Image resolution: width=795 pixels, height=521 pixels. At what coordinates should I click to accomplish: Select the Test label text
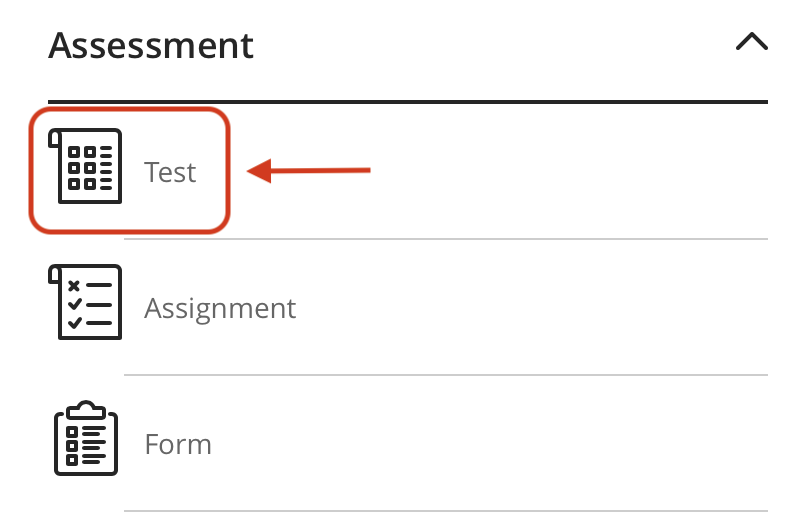170,172
